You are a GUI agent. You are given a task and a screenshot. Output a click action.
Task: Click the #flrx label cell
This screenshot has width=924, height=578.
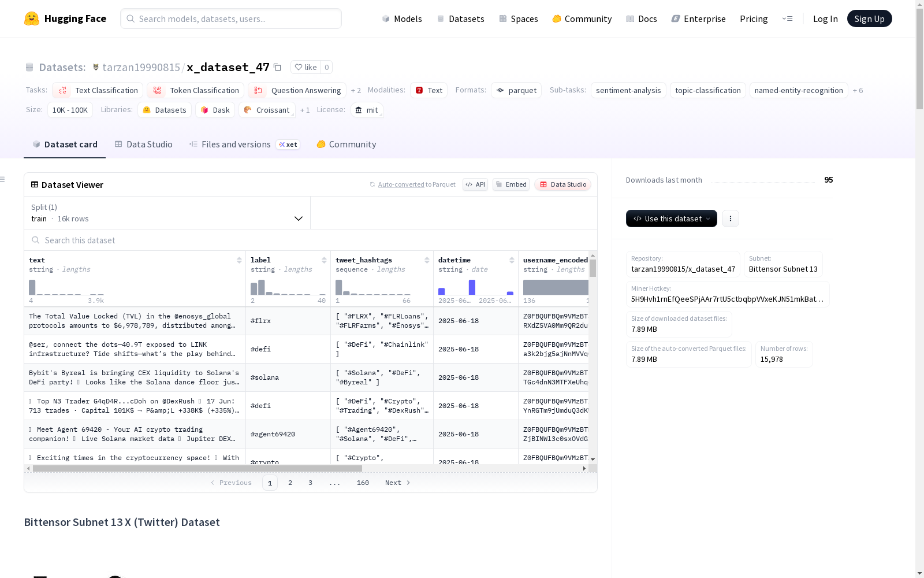tap(288, 321)
